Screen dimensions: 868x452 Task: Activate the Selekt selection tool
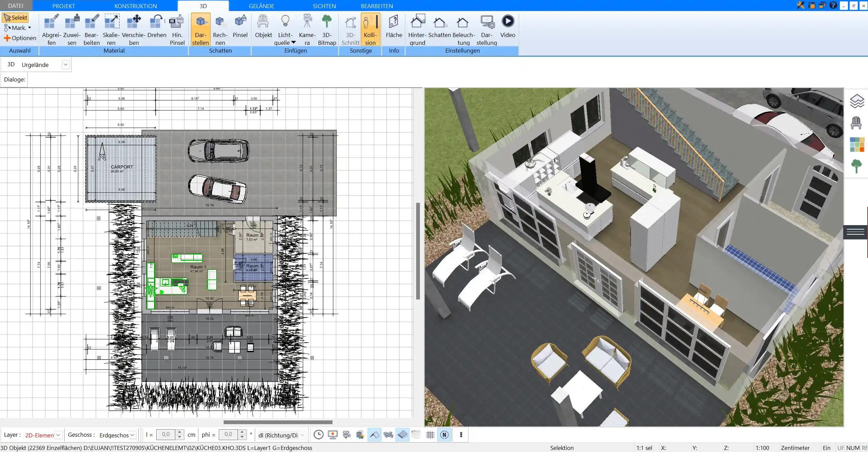(15, 18)
